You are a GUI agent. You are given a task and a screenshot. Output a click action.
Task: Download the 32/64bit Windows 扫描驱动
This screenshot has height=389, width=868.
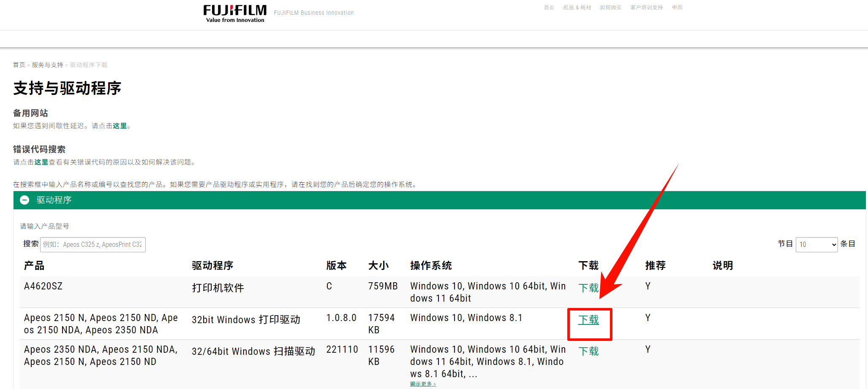[x=588, y=351]
